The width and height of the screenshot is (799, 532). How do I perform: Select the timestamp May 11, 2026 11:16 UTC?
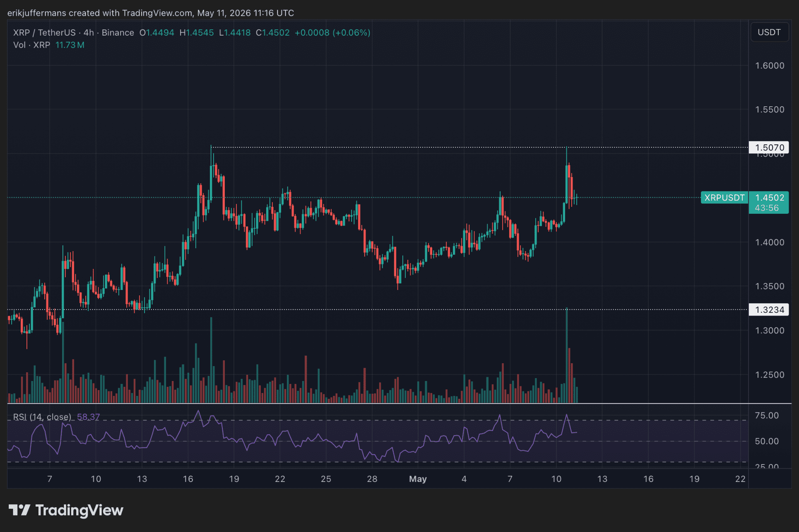tap(245, 13)
